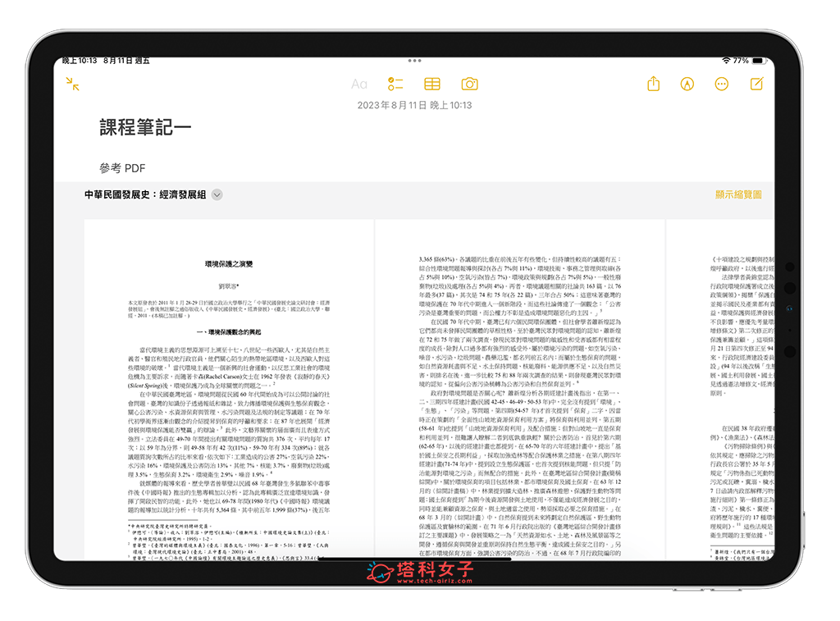
Task: Open the partially visible third PDF page
Action: point(720,390)
